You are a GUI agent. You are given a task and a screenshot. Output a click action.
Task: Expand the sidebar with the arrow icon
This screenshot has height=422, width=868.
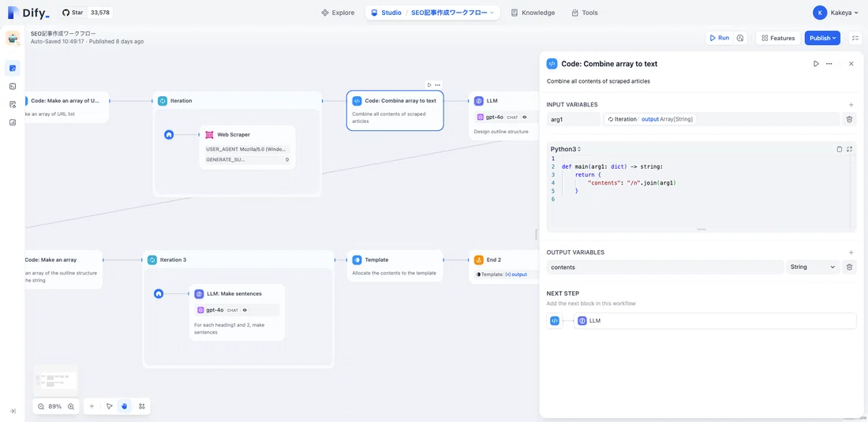click(x=13, y=411)
